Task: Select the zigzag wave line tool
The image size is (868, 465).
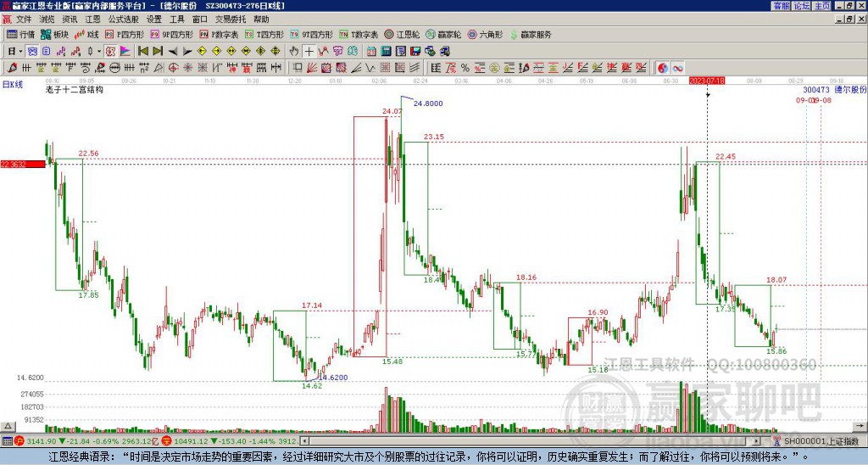Action: point(370,68)
